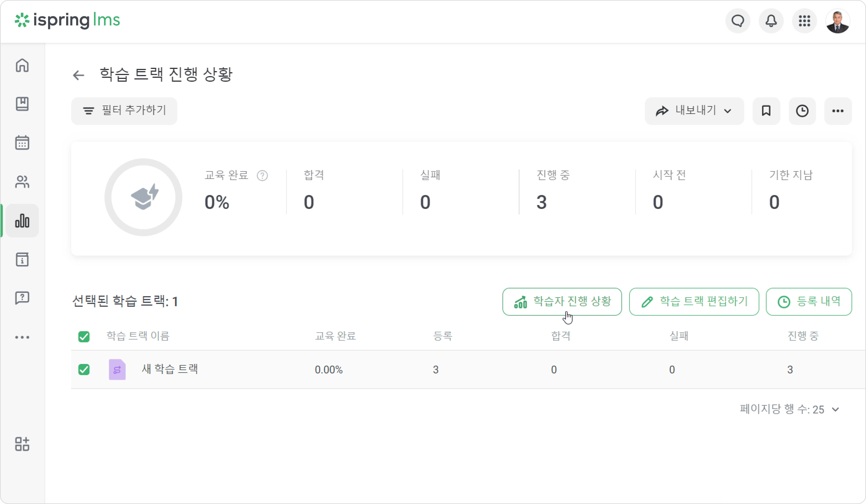Open the notifications bell
Viewport: 866px width, 504px height.
pyautogui.click(x=771, y=21)
